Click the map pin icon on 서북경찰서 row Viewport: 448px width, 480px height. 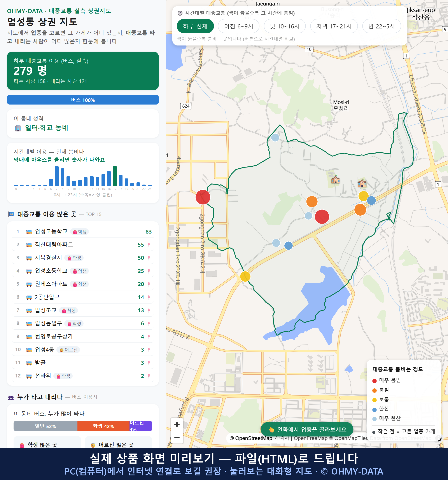coord(149,258)
